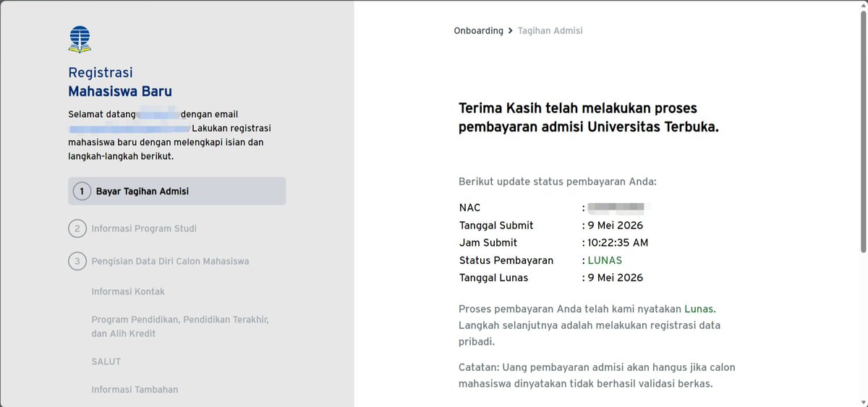Click the step 3 number circle
Screen dimensions: 868x407
click(77, 261)
